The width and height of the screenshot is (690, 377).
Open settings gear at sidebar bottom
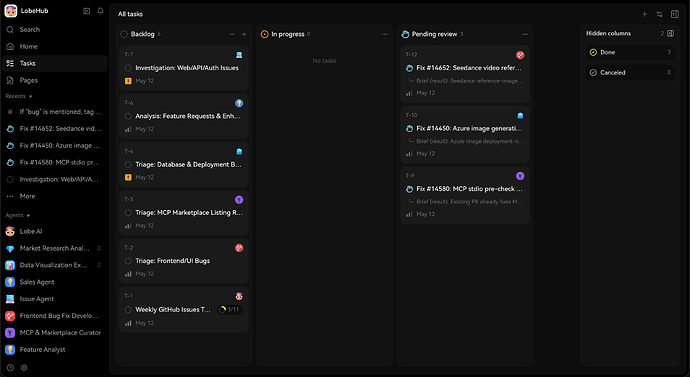(x=24, y=368)
